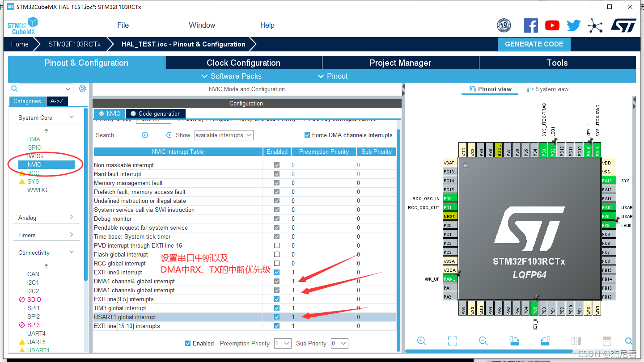
Task: Enable the RCC global interrupt checkbox
Action: tap(277, 263)
